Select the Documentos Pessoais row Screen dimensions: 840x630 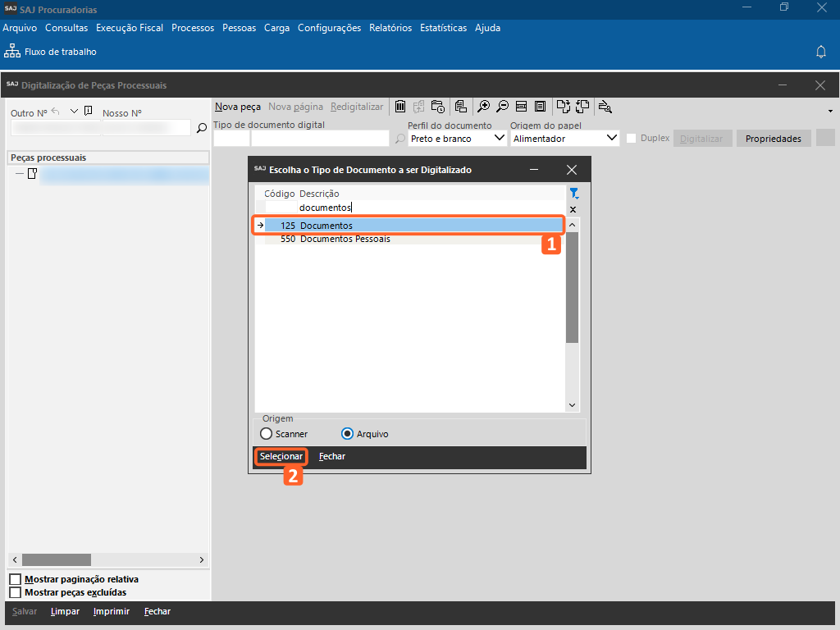click(x=345, y=240)
